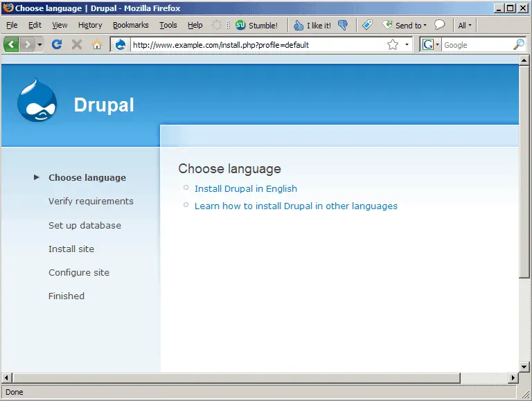Click the horizontal scrollbar thumb
Viewport: 532px width, 401px height.
236,377
